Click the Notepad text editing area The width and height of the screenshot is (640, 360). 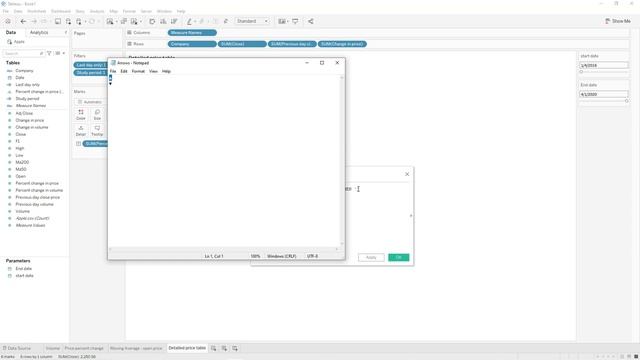(x=224, y=160)
